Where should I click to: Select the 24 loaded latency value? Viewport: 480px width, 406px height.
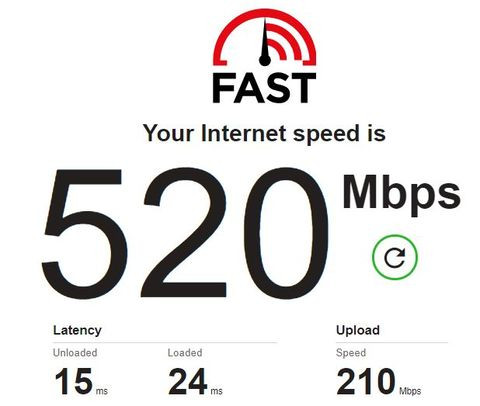188,381
